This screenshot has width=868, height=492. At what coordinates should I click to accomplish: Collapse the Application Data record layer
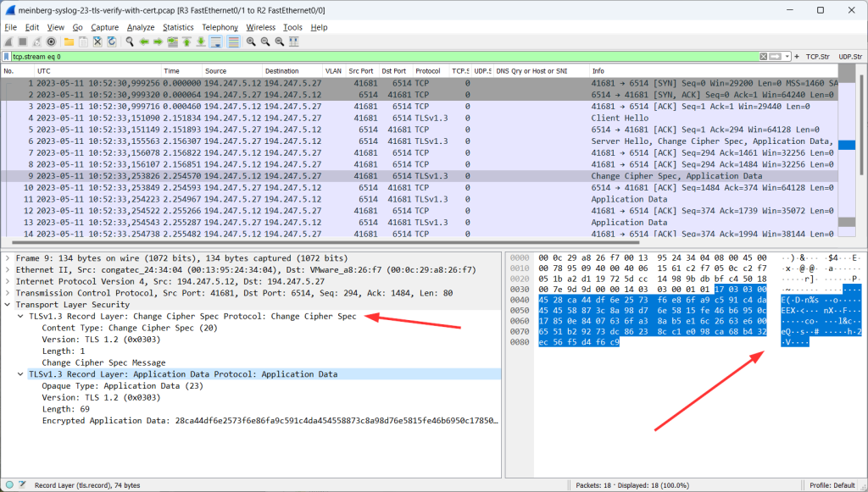coord(20,374)
